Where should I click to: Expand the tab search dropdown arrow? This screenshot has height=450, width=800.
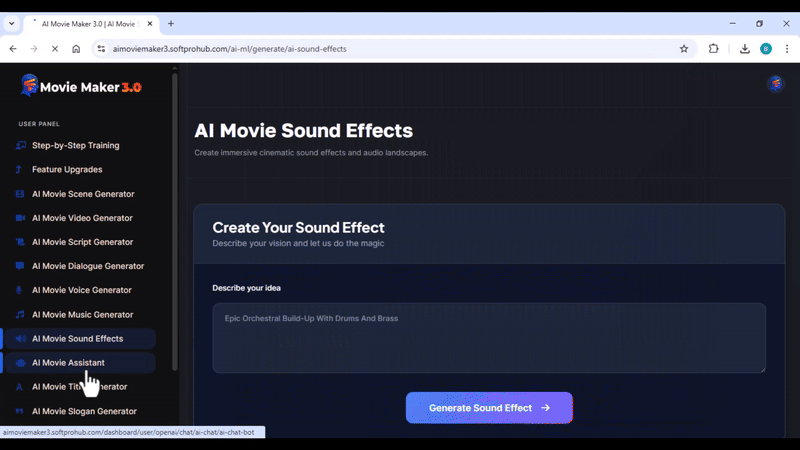(11, 23)
